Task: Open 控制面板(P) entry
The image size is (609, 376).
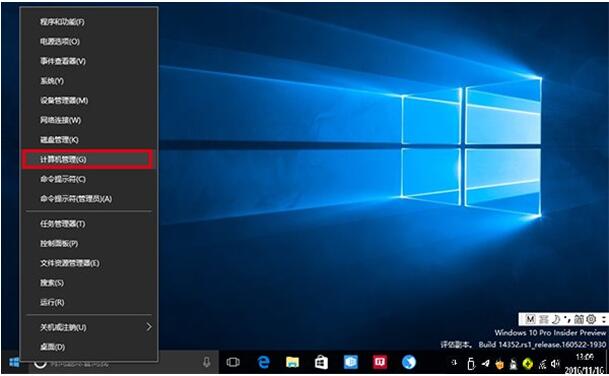Action: coord(89,244)
